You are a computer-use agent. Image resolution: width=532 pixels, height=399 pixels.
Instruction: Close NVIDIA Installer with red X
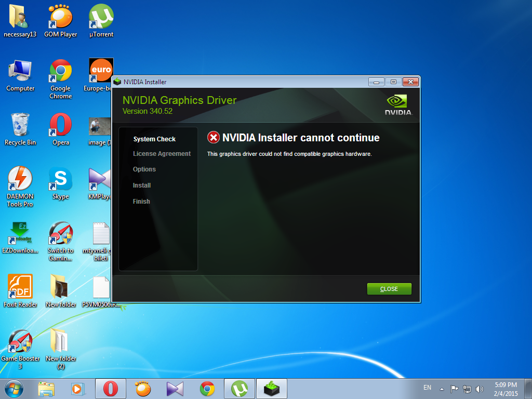[x=410, y=82]
